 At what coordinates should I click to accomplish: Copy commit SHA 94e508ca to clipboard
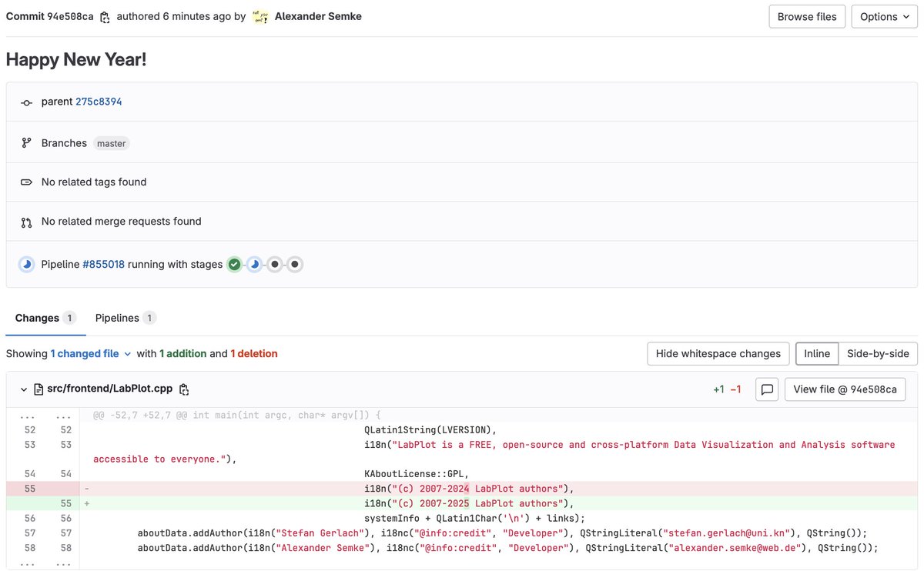coord(105,17)
